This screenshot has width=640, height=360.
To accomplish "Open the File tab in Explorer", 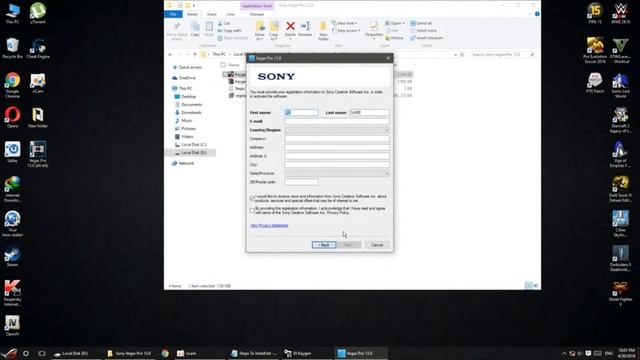I will (x=173, y=14).
